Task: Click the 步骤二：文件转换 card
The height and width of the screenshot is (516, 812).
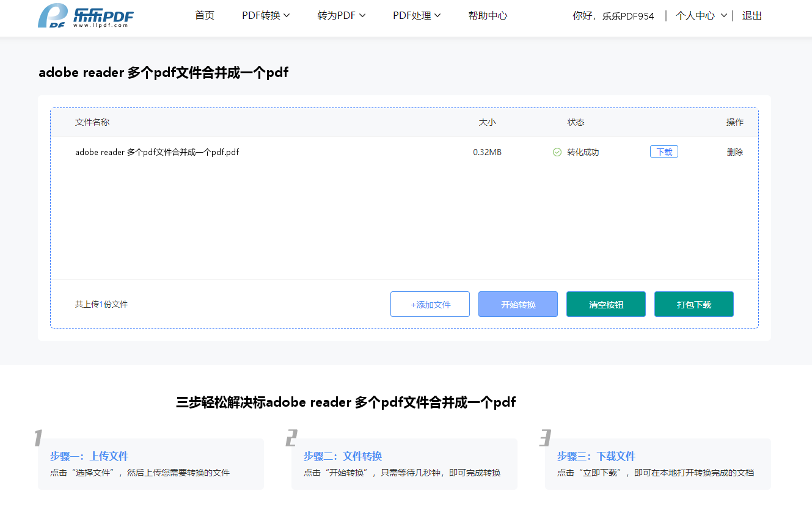Action: point(404,464)
